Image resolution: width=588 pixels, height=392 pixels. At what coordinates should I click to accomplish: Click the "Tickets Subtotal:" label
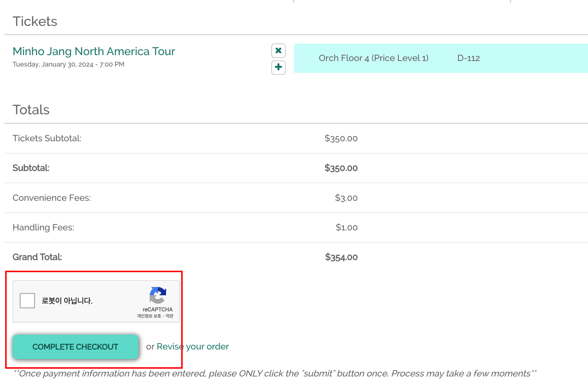[47, 138]
